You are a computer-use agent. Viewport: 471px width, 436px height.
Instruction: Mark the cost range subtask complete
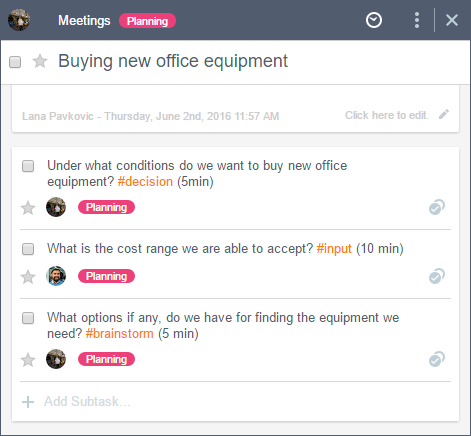(x=28, y=249)
